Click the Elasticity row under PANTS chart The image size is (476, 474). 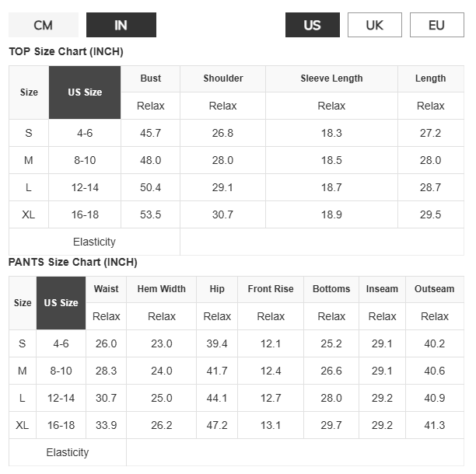(x=236, y=452)
